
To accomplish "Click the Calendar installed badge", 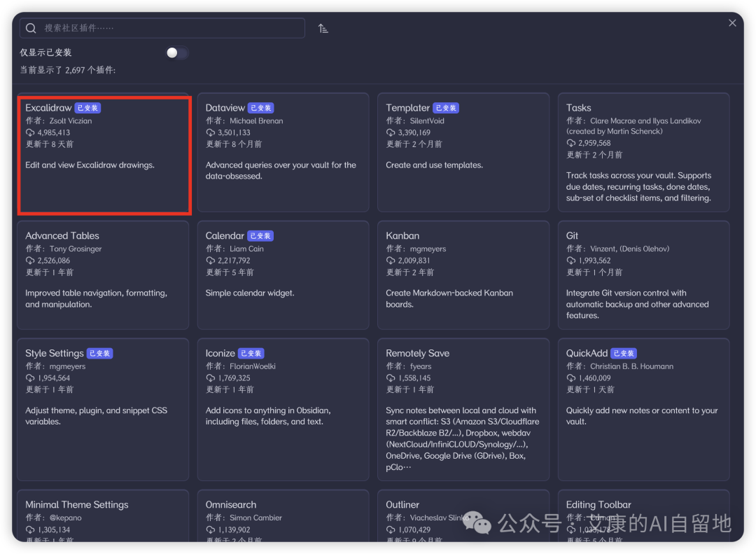I will [x=260, y=236].
